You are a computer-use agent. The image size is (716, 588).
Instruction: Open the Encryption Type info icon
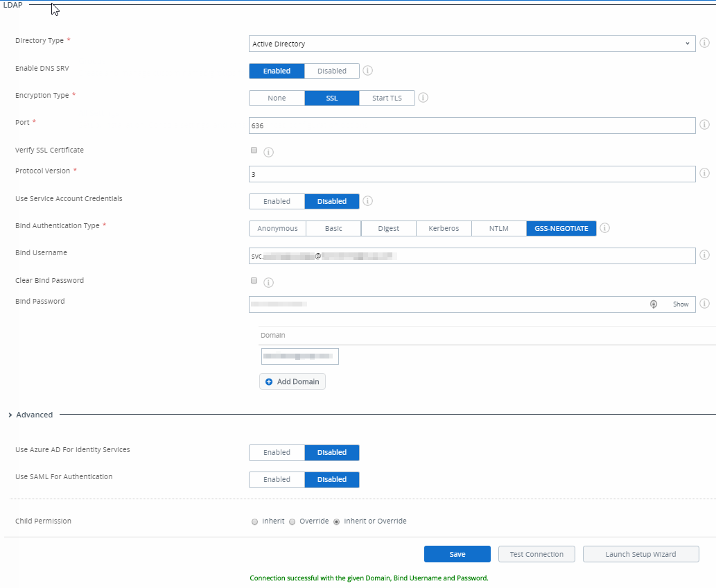(423, 98)
